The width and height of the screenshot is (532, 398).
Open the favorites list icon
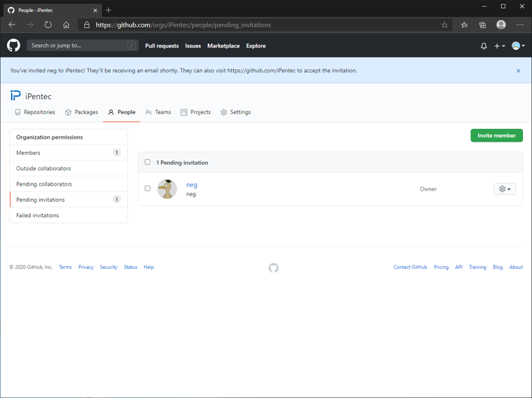pyautogui.click(x=464, y=25)
